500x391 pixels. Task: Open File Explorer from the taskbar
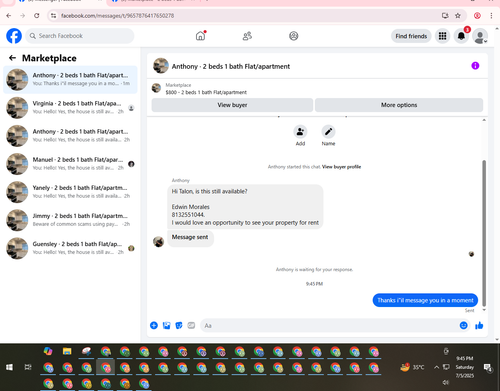click(67, 351)
